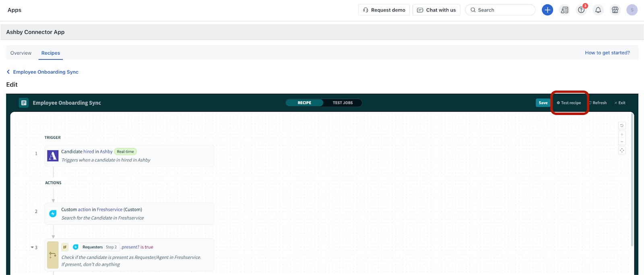Click the 'hired' link in the trigger step
Screen dimensions: 644x275
click(89, 152)
